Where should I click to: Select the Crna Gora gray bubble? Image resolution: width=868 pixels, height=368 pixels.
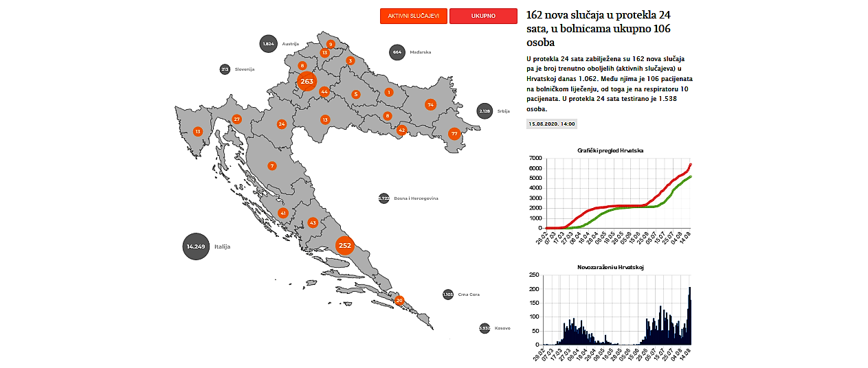448,295
